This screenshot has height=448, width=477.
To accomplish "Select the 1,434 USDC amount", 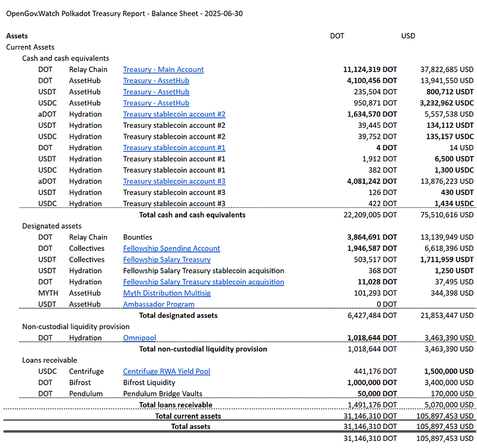I will click(x=454, y=204).
